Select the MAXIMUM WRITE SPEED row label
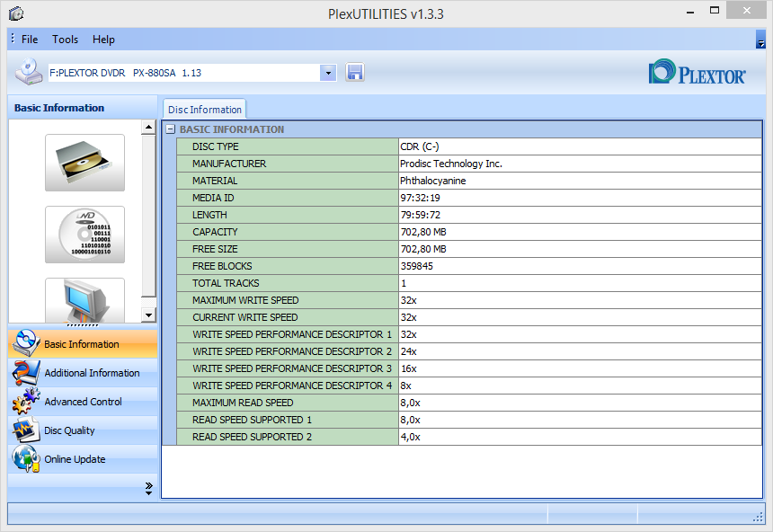 (x=288, y=300)
